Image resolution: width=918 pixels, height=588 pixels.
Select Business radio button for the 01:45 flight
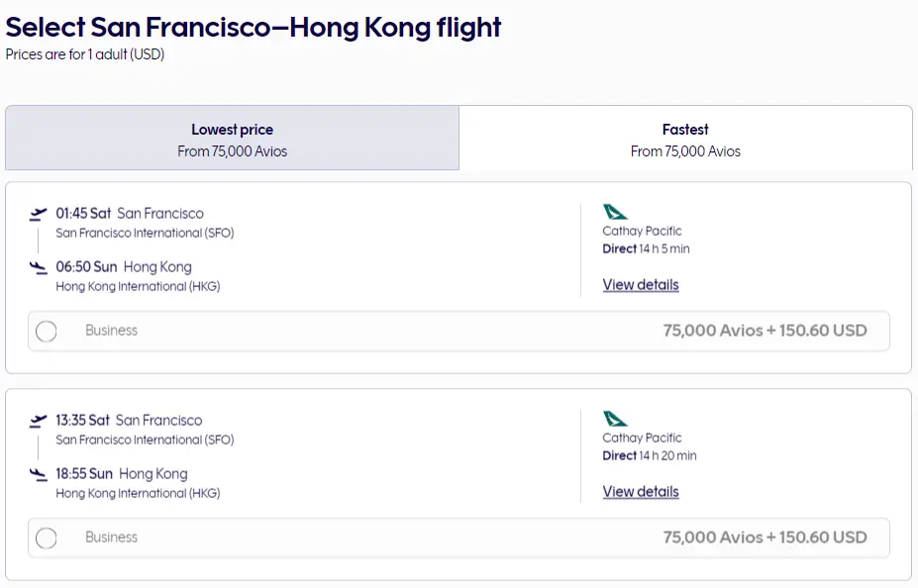pos(47,332)
